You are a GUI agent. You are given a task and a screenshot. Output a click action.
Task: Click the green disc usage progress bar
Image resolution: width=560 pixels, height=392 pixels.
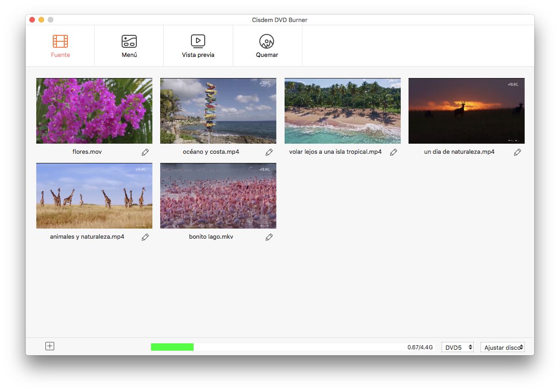coord(172,347)
